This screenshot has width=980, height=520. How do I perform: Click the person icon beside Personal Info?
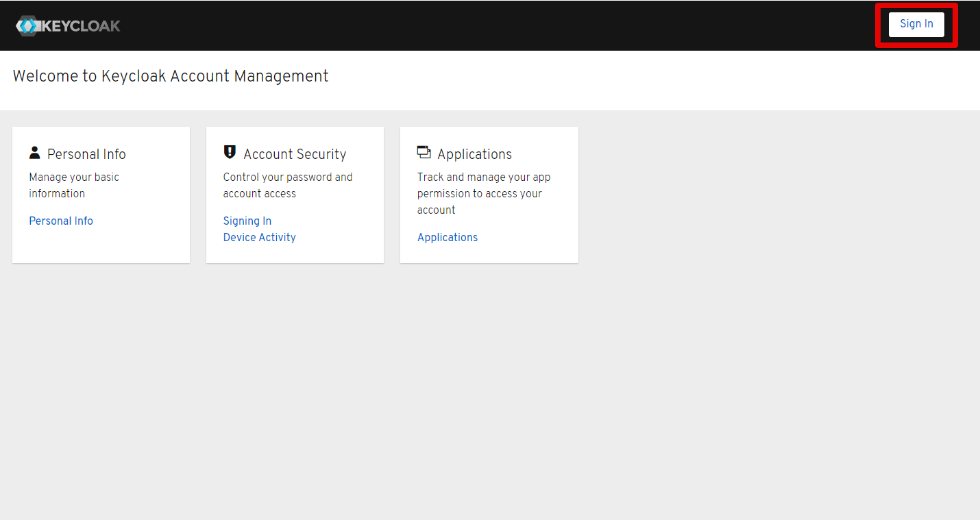tap(35, 152)
